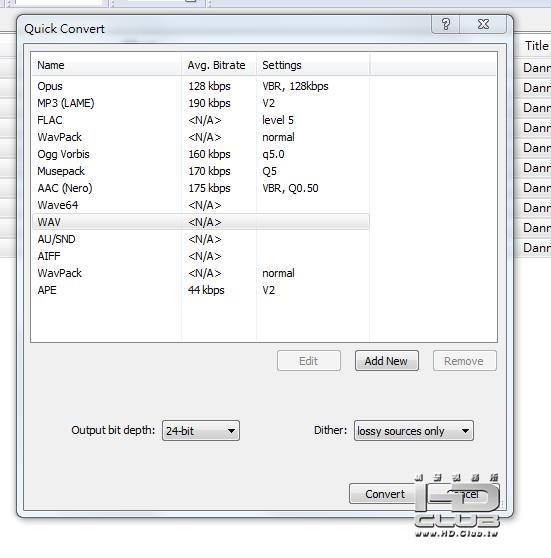
Task: Select the AU/SND preset
Action: (201, 239)
